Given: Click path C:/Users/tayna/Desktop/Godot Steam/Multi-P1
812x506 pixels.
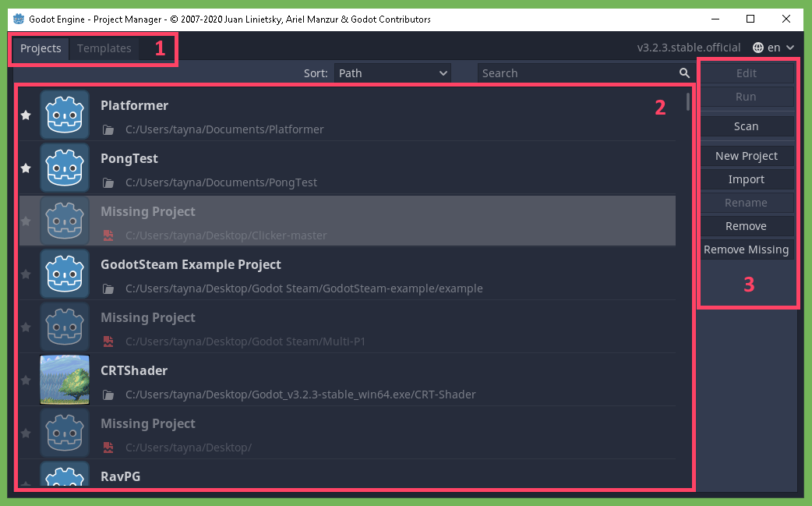Looking at the screenshot, I should pos(245,341).
